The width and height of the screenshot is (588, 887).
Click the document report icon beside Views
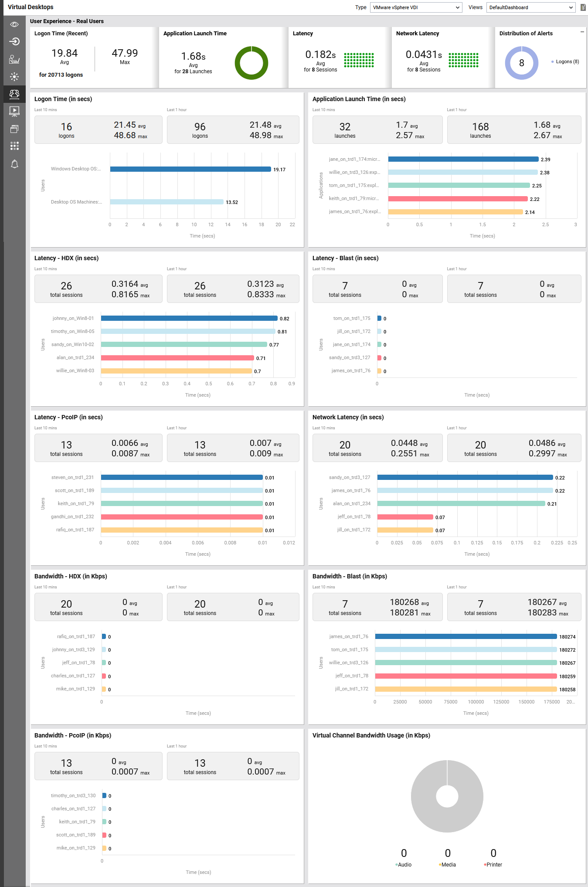583,7
